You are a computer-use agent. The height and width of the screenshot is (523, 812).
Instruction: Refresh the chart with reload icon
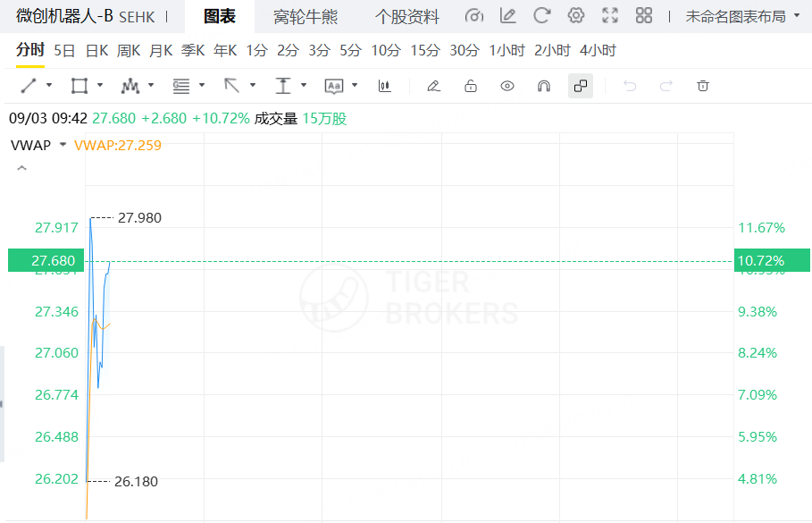pyautogui.click(x=541, y=16)
